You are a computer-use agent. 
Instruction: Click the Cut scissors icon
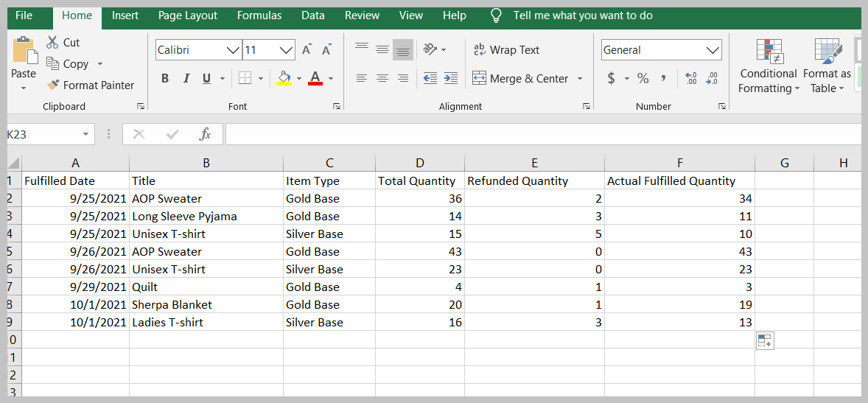coord(52,43)
